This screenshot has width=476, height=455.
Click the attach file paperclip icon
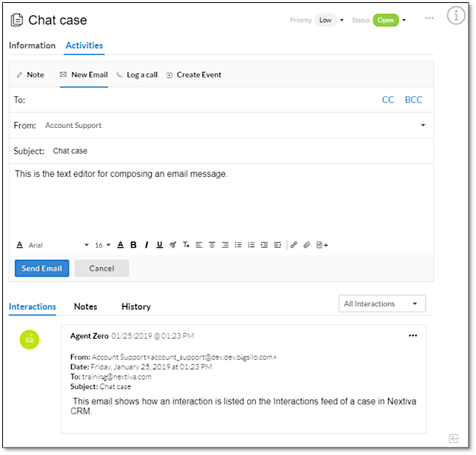click(306, 245)
